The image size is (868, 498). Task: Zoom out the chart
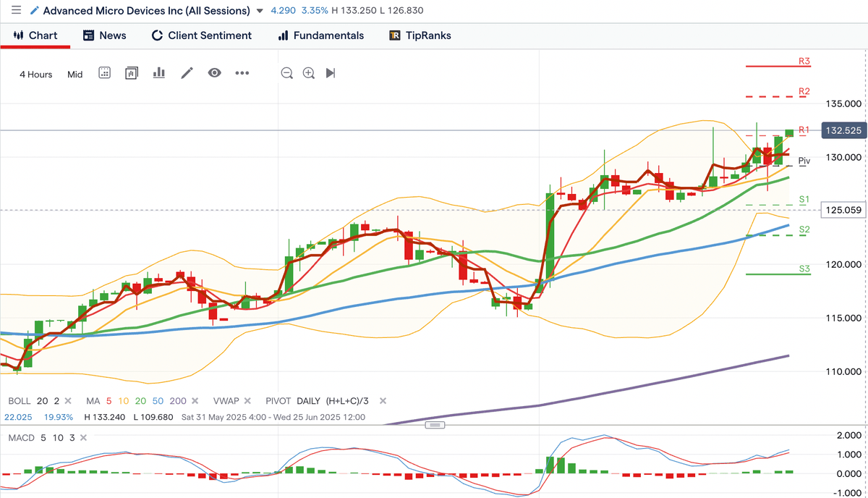287,73
